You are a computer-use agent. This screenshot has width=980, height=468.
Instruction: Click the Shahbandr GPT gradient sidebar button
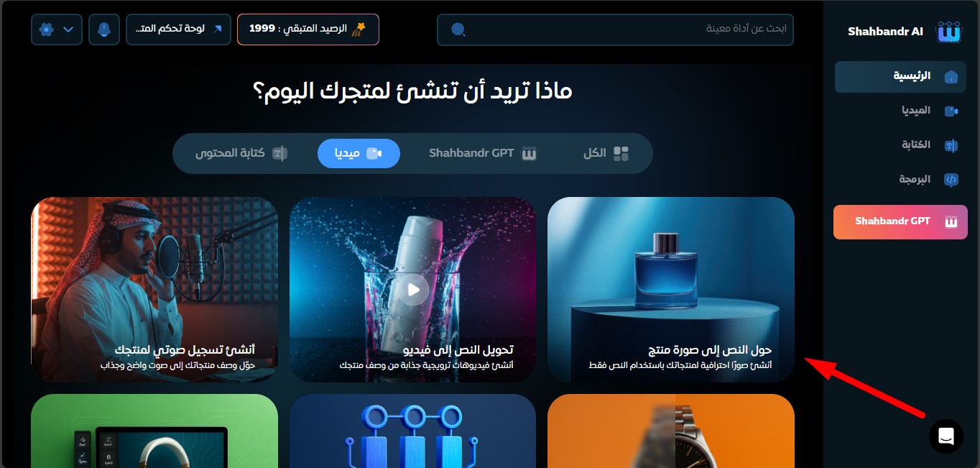[900, 221]
